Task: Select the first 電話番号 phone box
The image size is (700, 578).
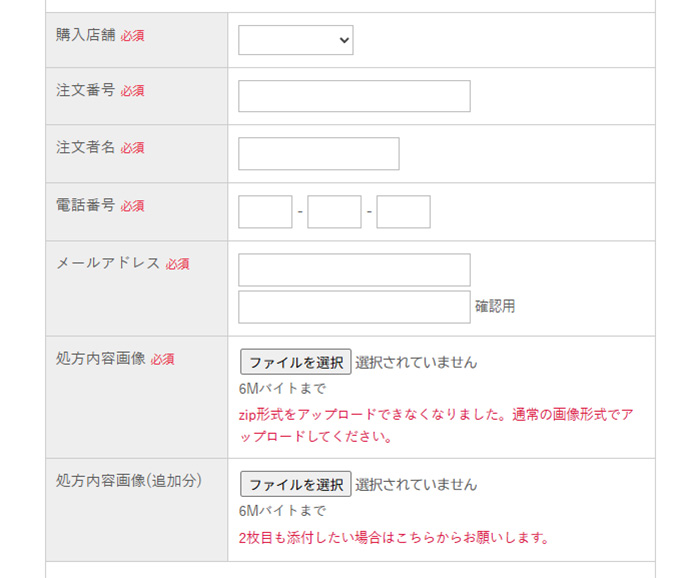Action: click(265, 212)
